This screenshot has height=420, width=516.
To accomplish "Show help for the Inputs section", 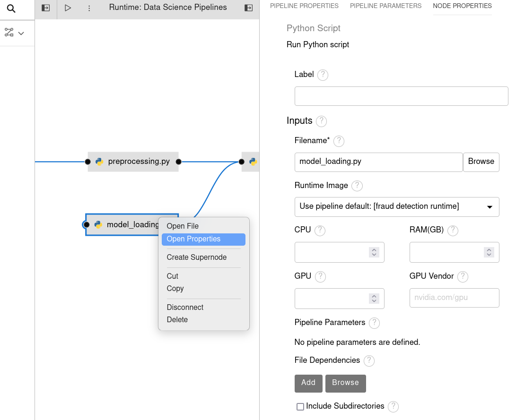I will pyautogui.click(x=322, y=121).
